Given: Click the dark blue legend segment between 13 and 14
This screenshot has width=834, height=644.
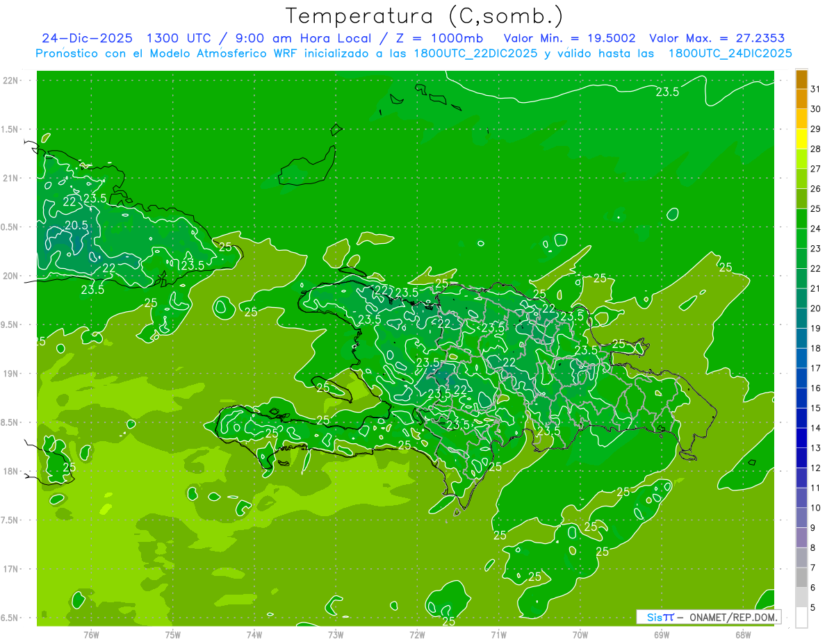Looking at the screenshot, I should 801,438.
